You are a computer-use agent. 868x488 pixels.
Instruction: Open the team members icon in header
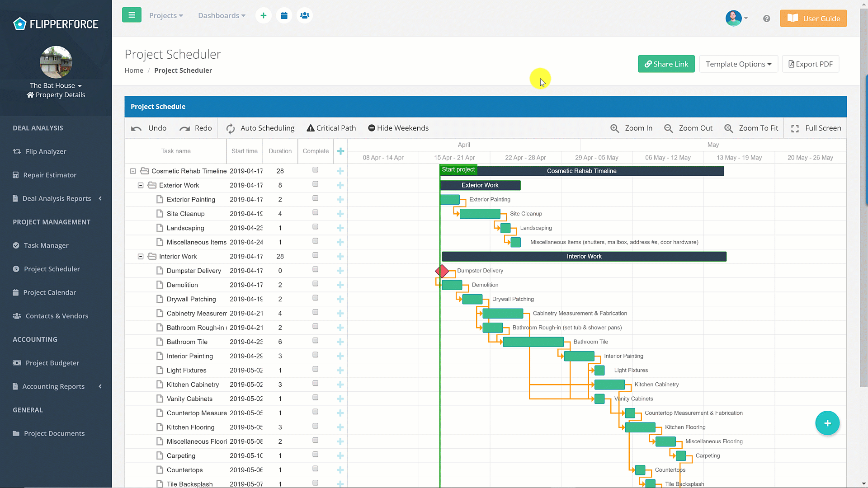(305, 15)
